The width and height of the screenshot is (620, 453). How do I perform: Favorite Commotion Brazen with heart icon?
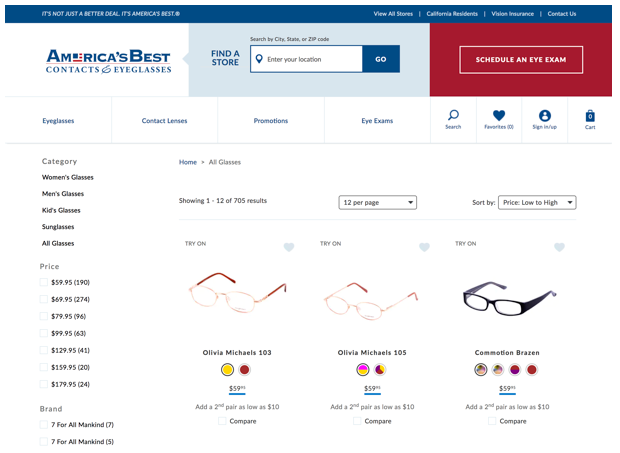[x=560, y=247]
